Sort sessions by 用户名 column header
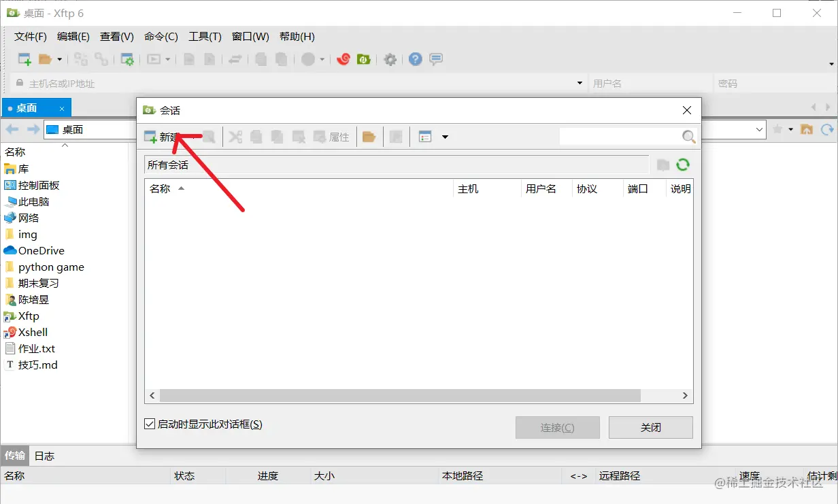The width and height of the screenshot is (838, 504). coord(546,188)
